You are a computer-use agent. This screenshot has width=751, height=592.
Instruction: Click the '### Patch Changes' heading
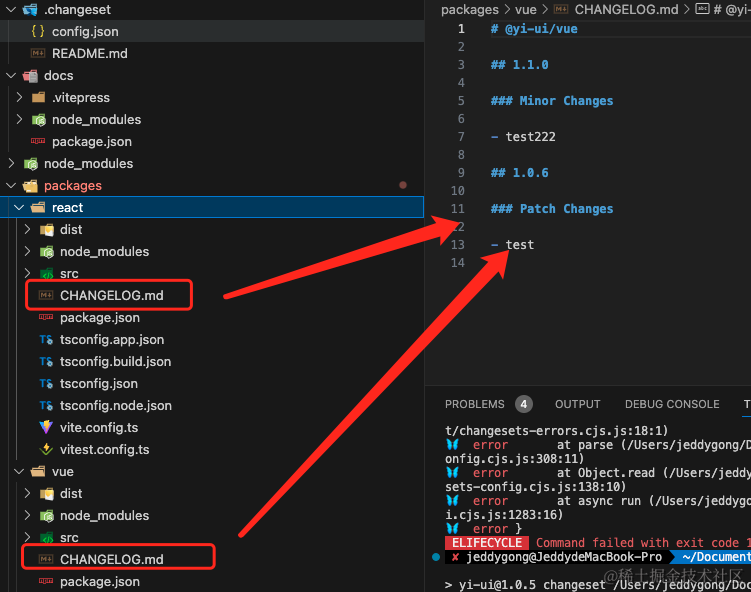(552, 209)
